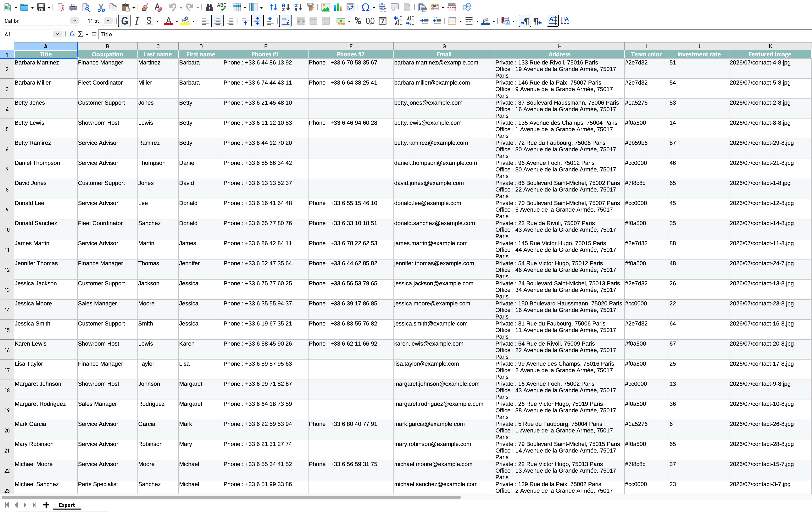The image size is (812, 512).
Task: Apply the red font color
Action: (168, 21)
